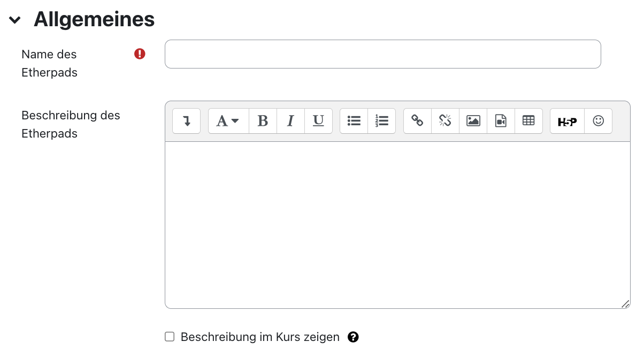Toggle underline formatting in the editor
This screenshot has width=644, height=349.
pyautogui.click(x=318, y=121)
